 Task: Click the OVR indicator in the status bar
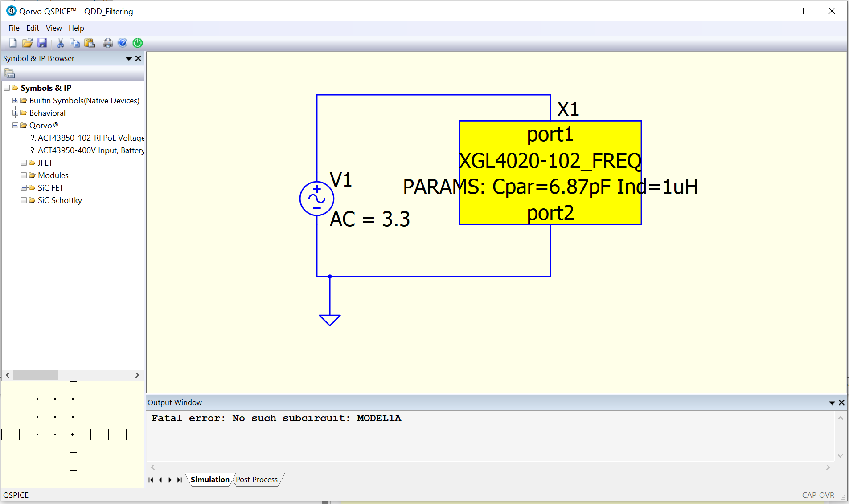[x=827, y=495]
